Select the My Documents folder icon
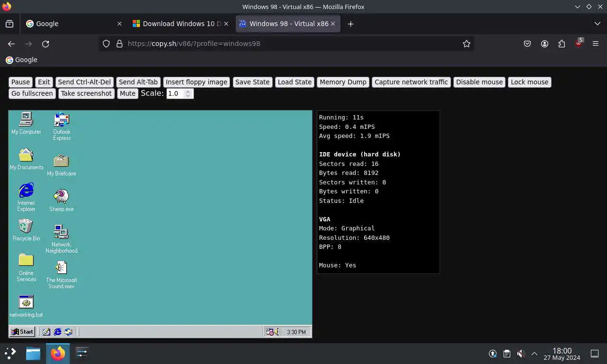 [26, 159]
